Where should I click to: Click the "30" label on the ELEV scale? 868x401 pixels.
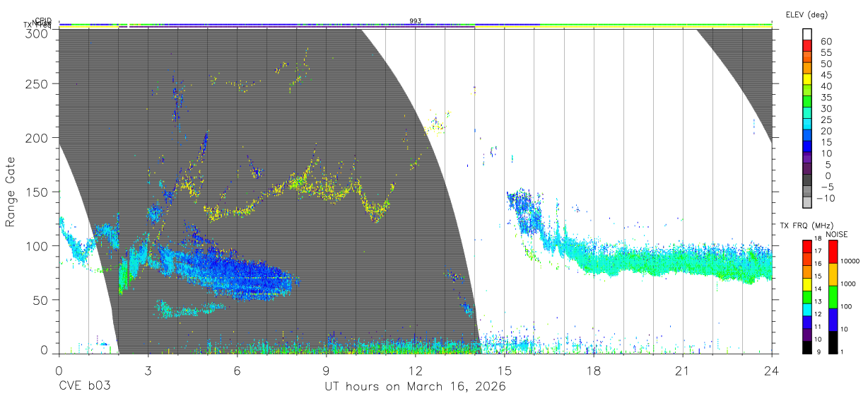click(826, 108)
